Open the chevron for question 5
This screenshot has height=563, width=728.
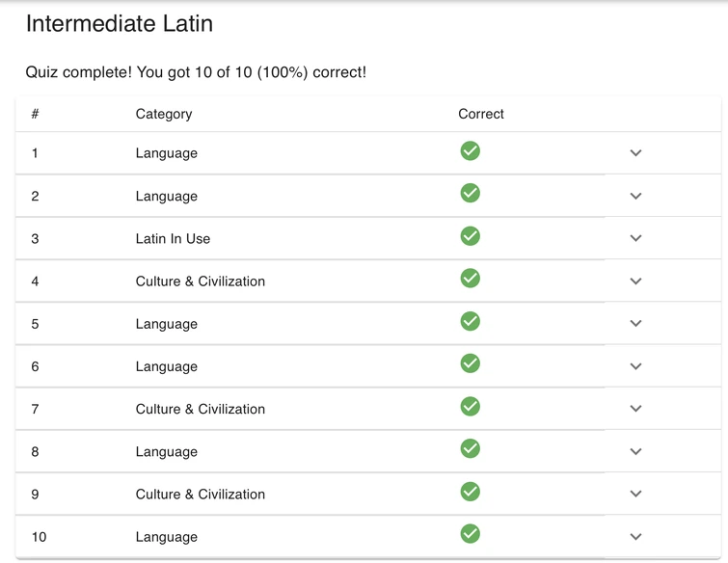(635, 324)
